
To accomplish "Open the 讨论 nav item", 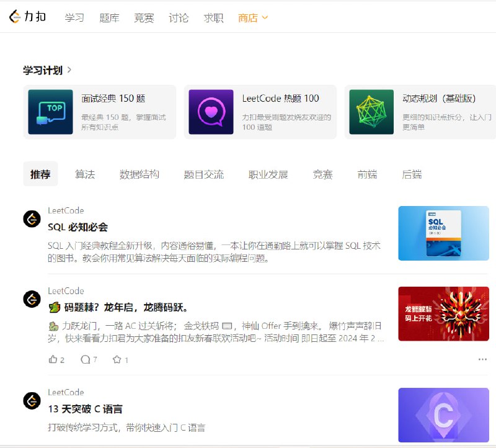I will [x=179, y=18].
